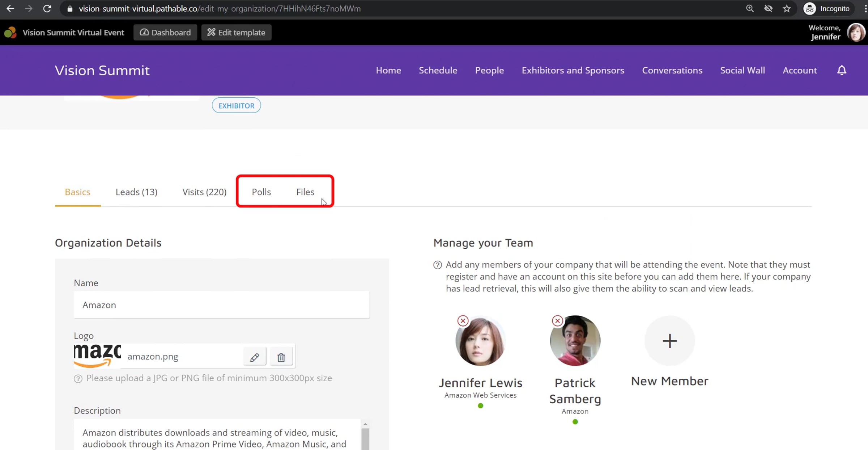
Task: Open Exhibitors and Sponsors
Action: tap(573, 70)
